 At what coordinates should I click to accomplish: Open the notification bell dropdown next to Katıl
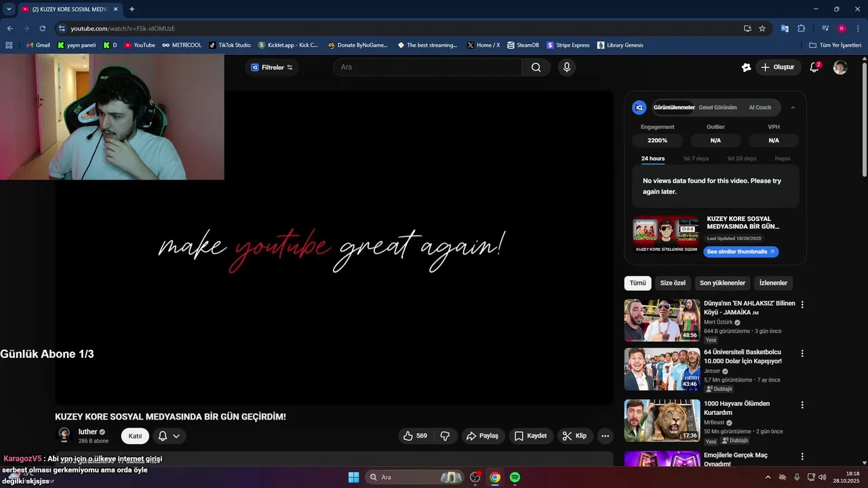point(169,436)
